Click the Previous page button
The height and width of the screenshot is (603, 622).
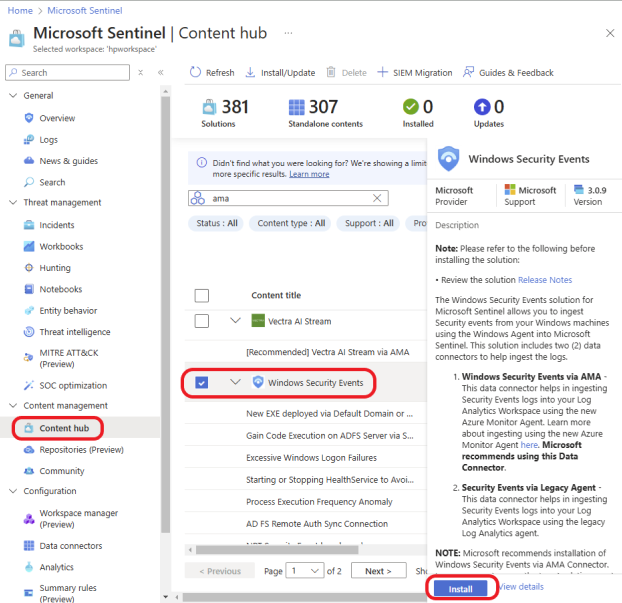point(220,570)
